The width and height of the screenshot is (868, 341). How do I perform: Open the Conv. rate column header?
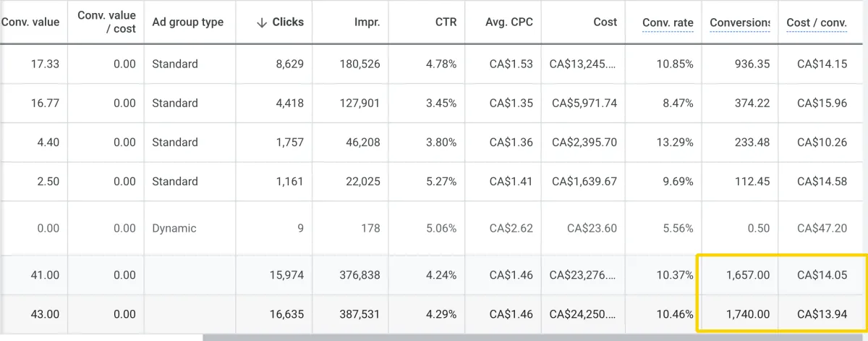click(668, 23)
